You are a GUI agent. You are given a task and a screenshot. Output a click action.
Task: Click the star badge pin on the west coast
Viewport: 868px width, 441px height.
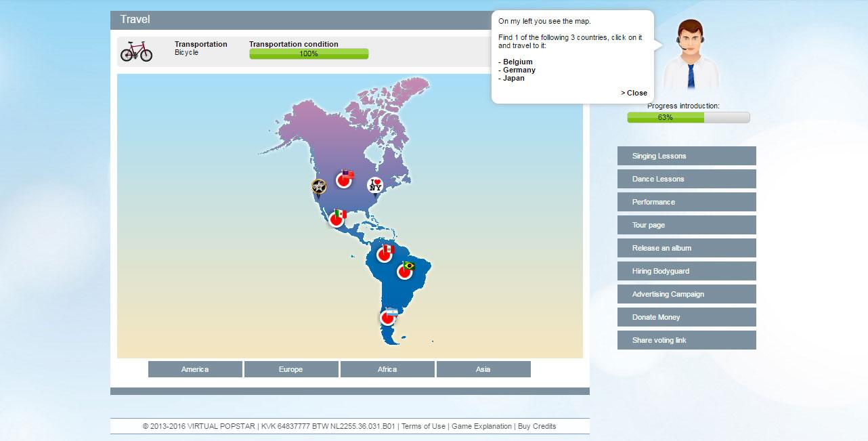(319, 186)
